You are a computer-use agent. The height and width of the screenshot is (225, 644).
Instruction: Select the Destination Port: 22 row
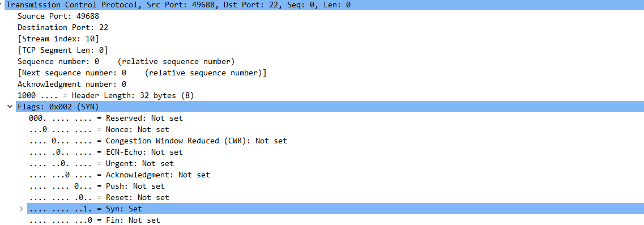[x=62, y=28]
